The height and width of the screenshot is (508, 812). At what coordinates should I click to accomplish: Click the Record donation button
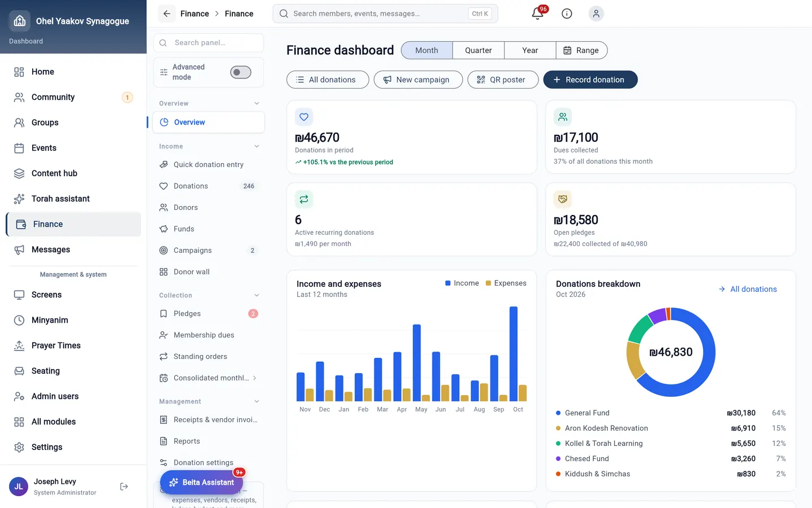(x=590, y=80)
